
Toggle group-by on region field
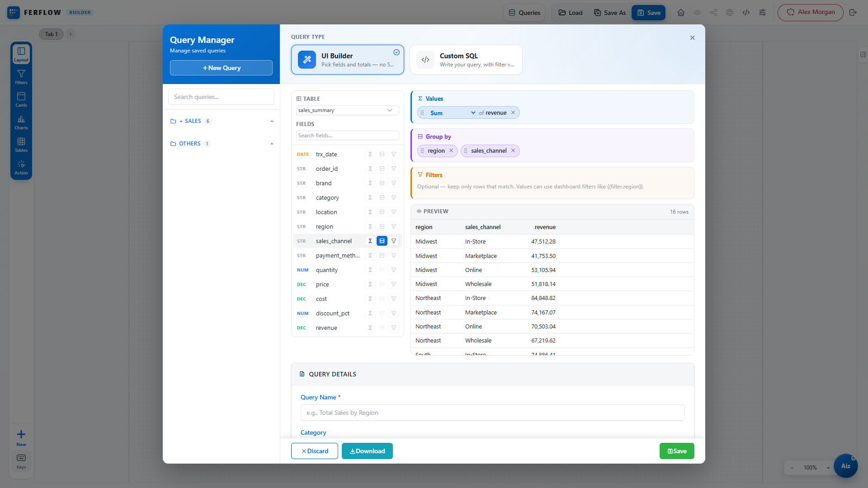(x=382, y=227)
